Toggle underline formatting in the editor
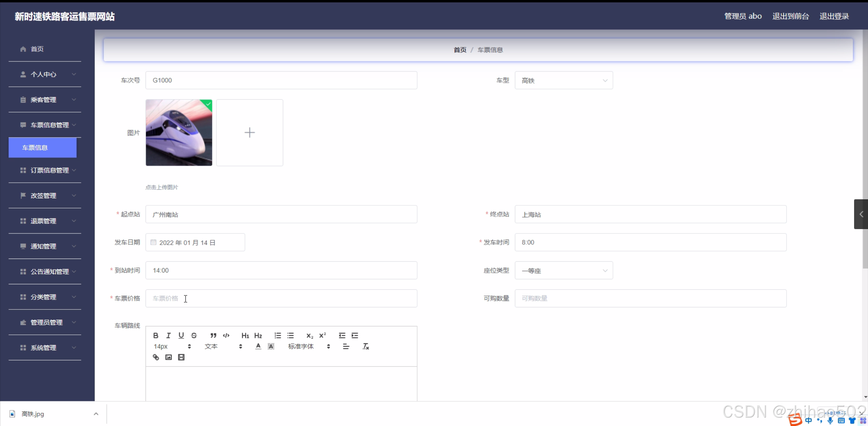The width and height of the screenshot is (868, 426). (x=181, y=336)
